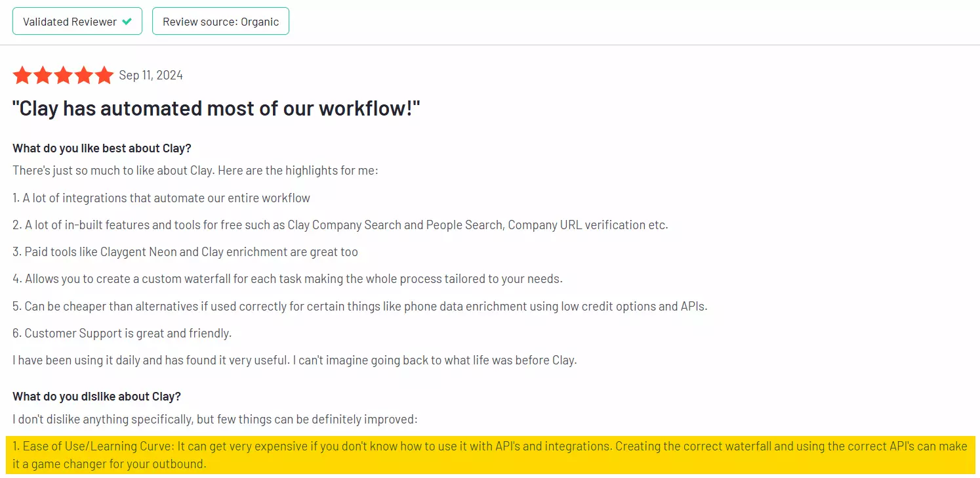Click the in-built features and tools list item
Viewport: 980px width, 478px height.
click(340, 225)
